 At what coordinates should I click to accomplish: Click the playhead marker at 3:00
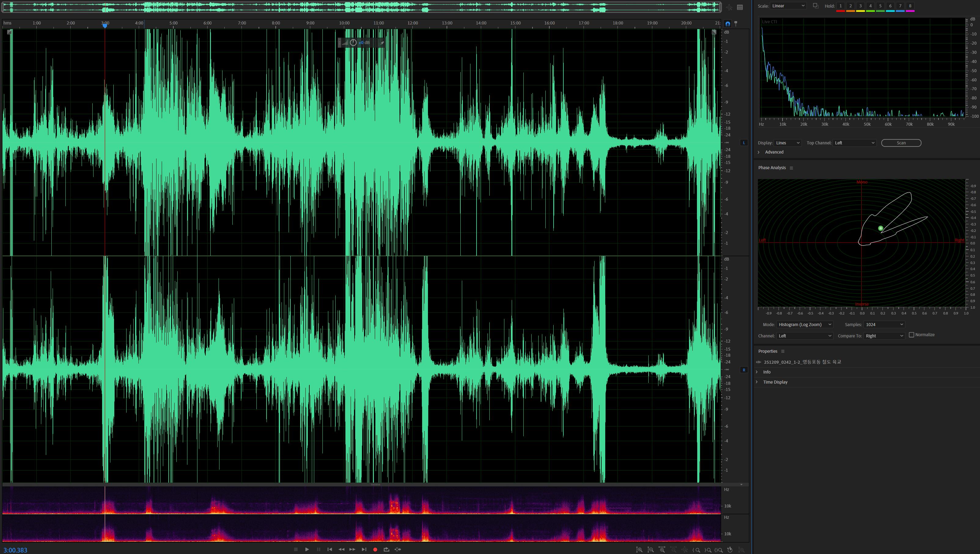coord(105,25)
